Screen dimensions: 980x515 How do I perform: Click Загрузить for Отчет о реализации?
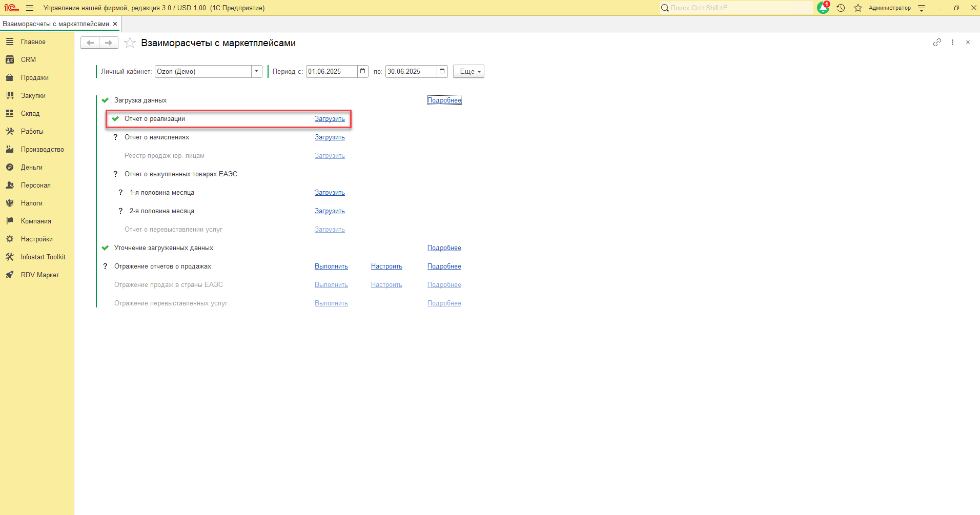click(x=330, y=119)
